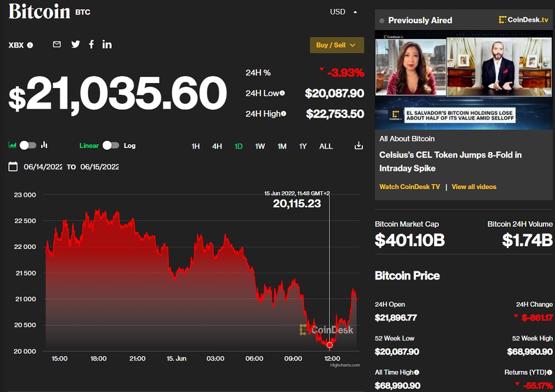Image resolution: width=555 pixels, height=392 pixels.
Task: Select the 1Y timeframe
Action: [x=303, y=146]
